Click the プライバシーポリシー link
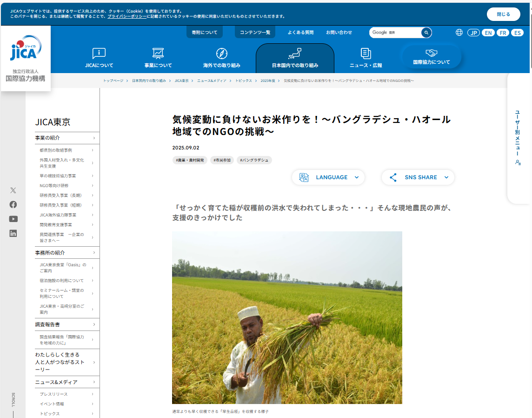Viewport: 532px width, 418px height. (x=126, y=16)
